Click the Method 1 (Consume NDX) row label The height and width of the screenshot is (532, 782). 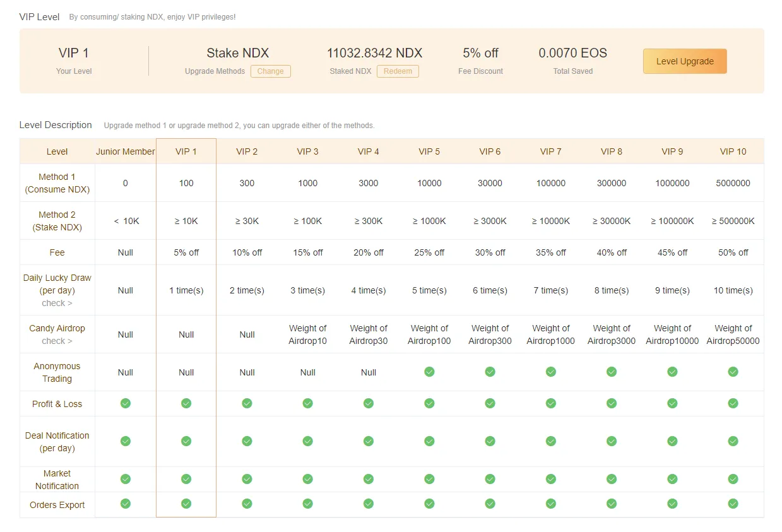pos(57,183)
